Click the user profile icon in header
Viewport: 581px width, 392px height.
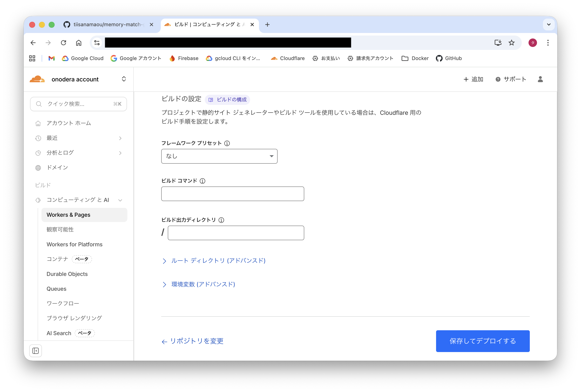(540, 79)
